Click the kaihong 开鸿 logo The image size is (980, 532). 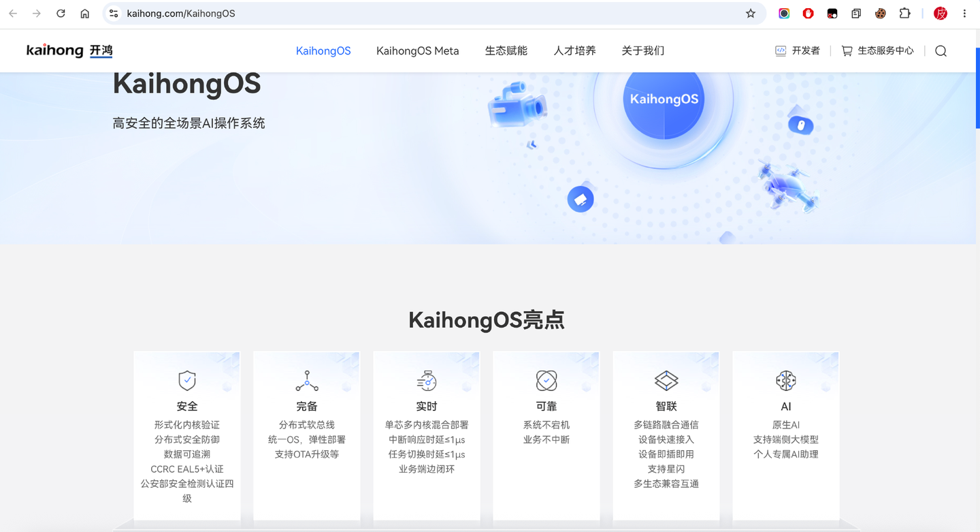69,50
